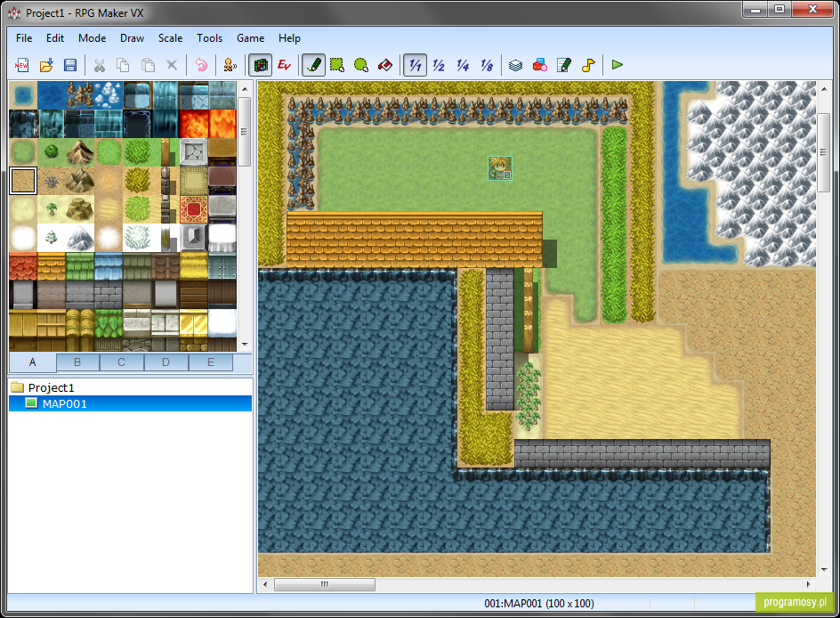This screenshot has height=618, width=840.
Task: Click status bar text 001:MAP001 (100 x 100)
Action: pos(539,604)
